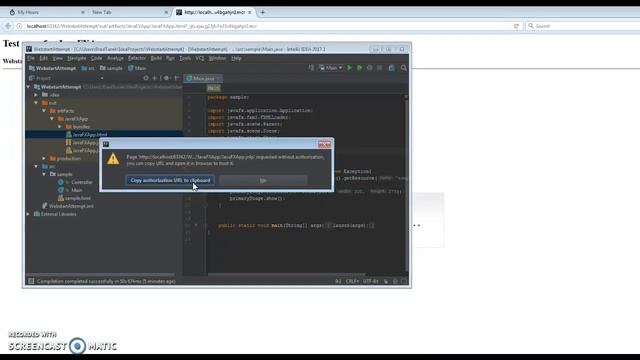Click the Firefox Search box
640x360 pixels.
[x=583, y=26]
